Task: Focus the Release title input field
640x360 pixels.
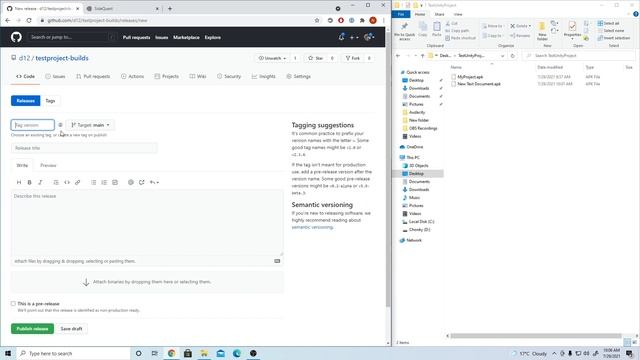Action: tap(84, 148)
